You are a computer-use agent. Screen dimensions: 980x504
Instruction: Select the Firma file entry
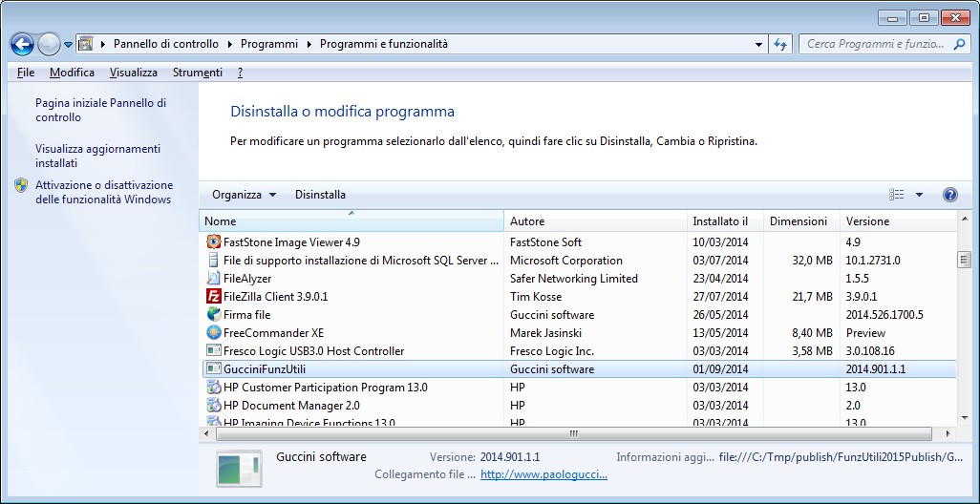pyautogui.click(x=578, y=314)
